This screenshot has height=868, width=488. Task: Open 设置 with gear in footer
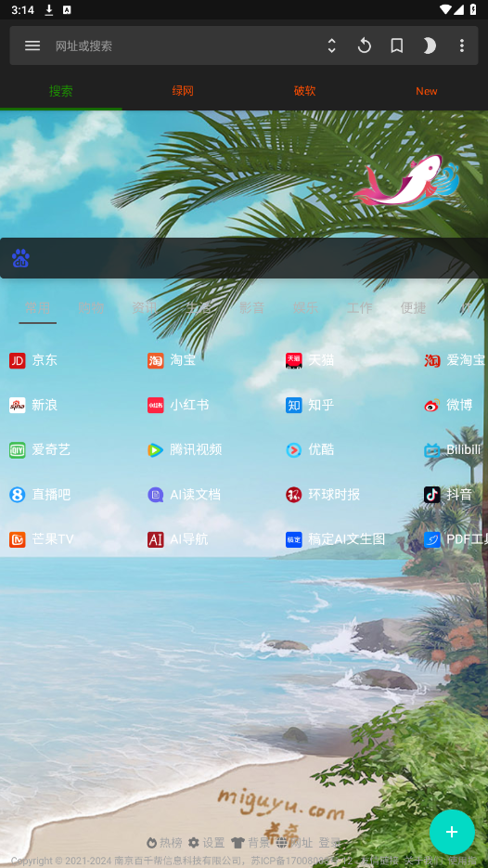click(206, 843)
